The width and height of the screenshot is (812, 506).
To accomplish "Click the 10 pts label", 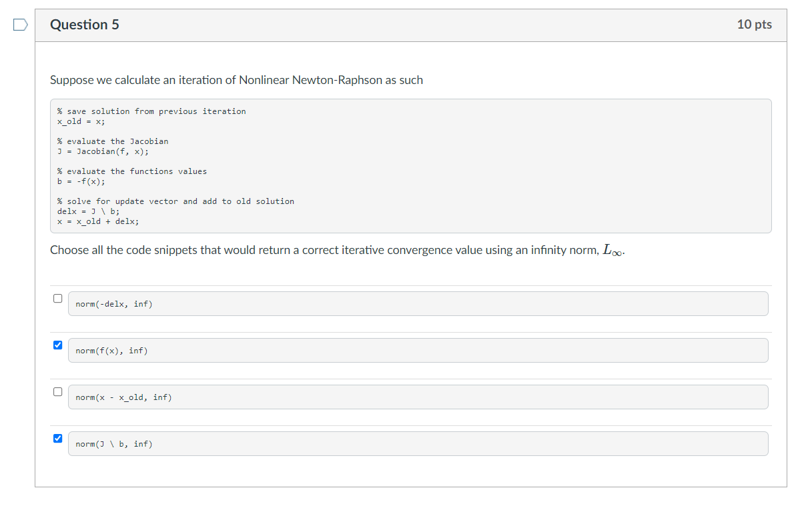I will (x=755, y=24).
